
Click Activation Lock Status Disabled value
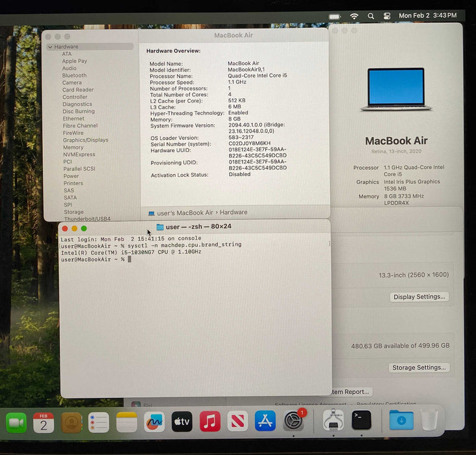click(x=239, y=175)
